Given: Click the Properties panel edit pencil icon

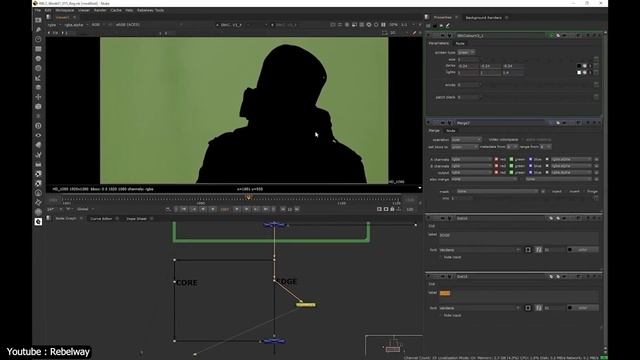Looking at the screenshot, I should click(x=448, y=26).
